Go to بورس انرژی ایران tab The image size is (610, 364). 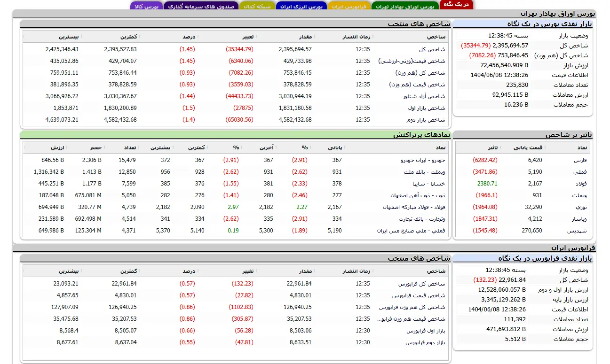(301, 7)
